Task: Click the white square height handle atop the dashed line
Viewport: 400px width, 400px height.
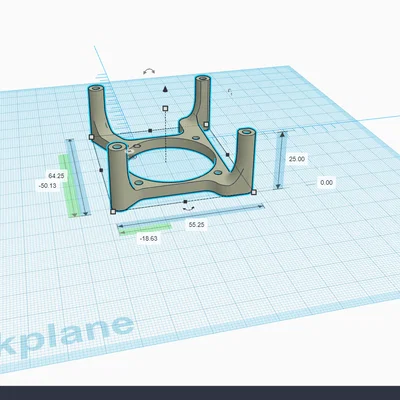Action: point(165,108)
